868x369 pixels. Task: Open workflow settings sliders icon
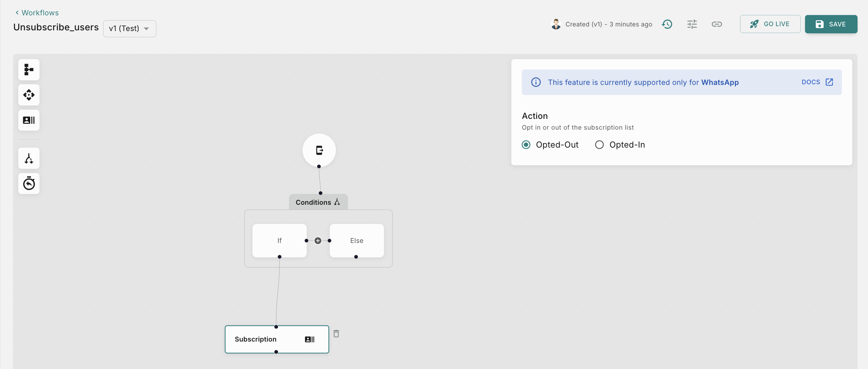[692, 24]
